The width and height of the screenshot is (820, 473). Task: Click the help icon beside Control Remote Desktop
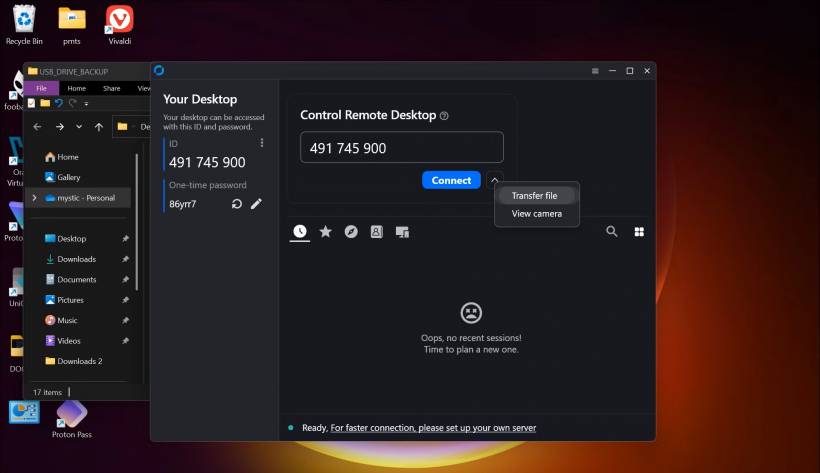444,116
